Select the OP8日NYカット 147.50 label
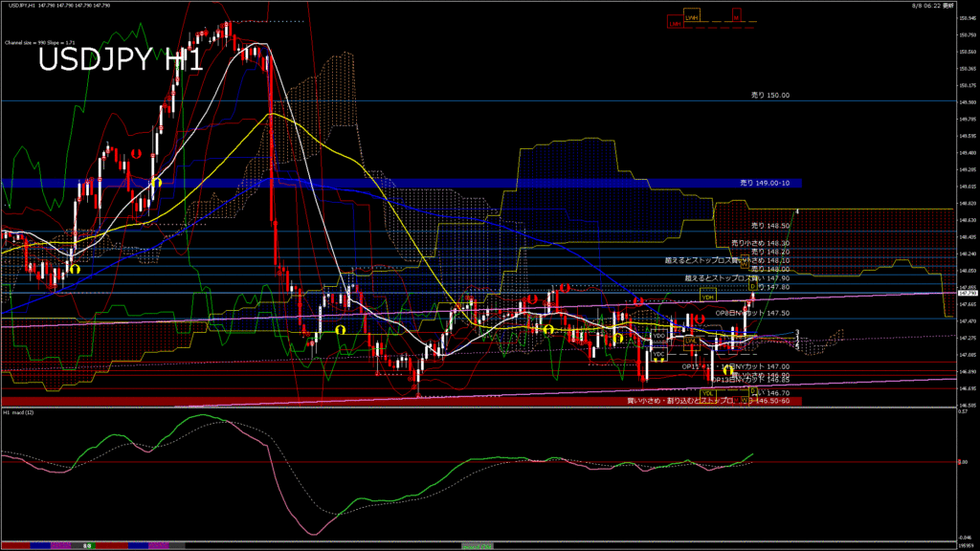This screenshot has width=980, height=551. tap(752, 313)
